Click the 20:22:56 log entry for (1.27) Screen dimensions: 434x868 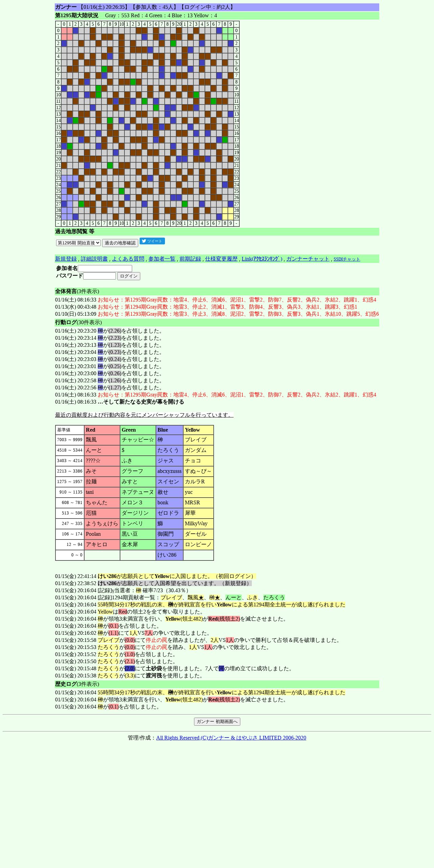tap(110, 388)
